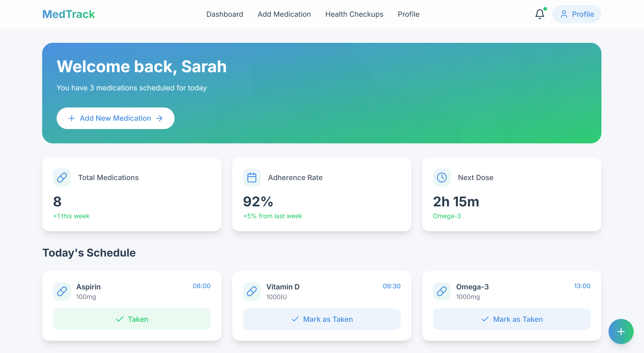Click the 1000IU dosage text
The width and height of the screenshot is (644, 353).
(277, 297)
